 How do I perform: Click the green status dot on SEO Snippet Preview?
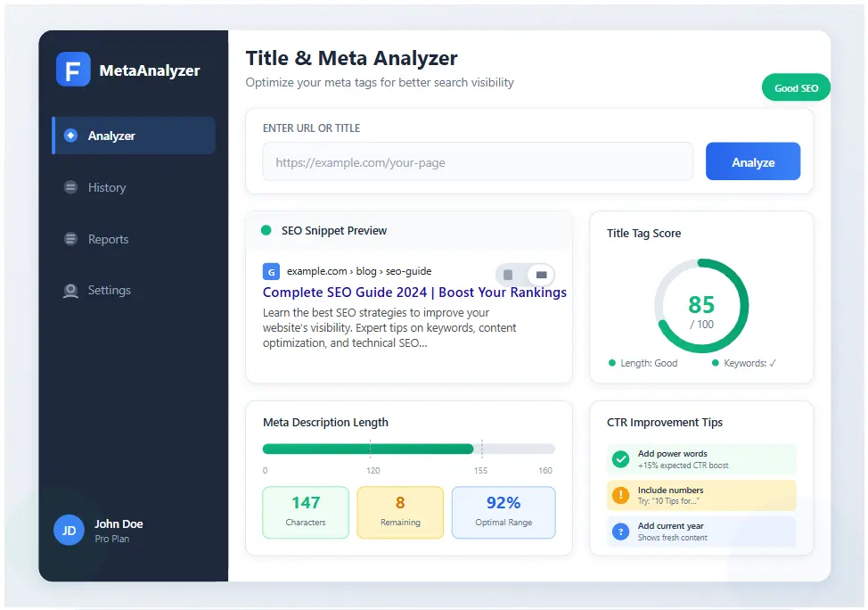[265, 230]
